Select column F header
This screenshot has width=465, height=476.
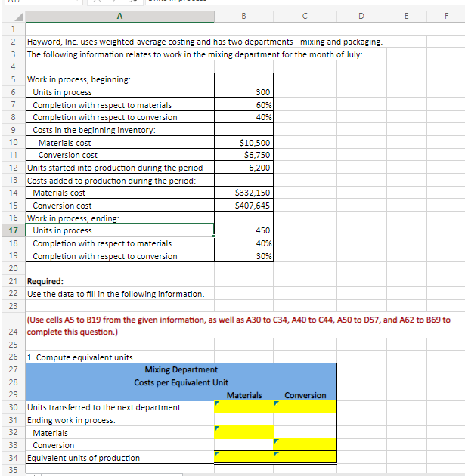[x=446, y=16]
